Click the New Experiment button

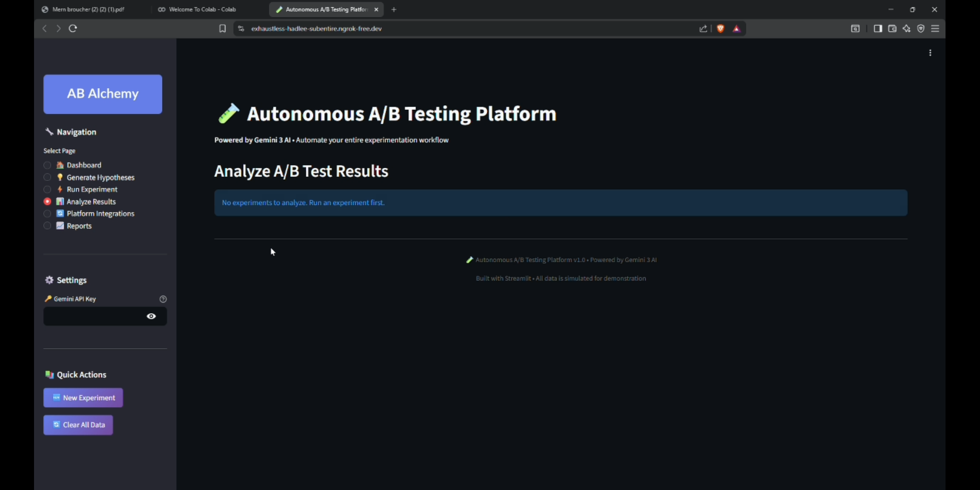coord(83,398)
